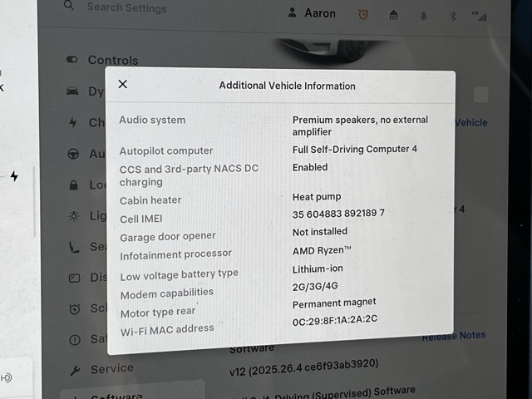Tap the Safety exclamation icon
Image resolution: width=532 pixels, height=399 pixels.
tap(75, 340)
